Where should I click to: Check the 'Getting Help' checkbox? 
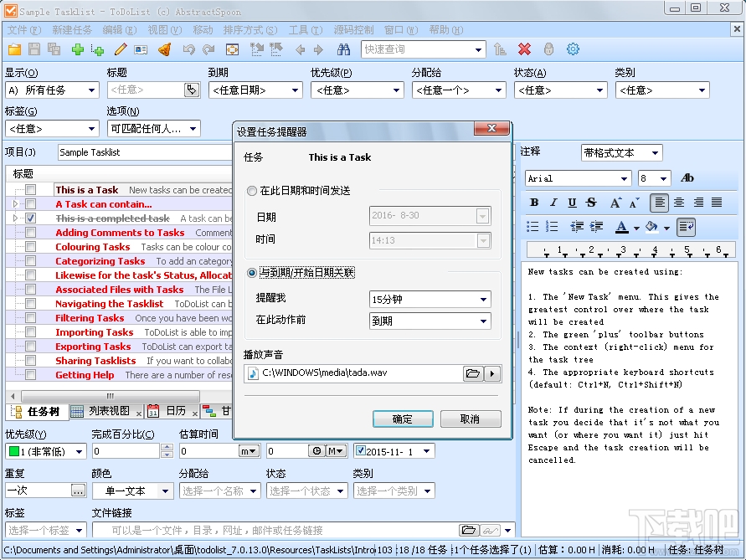[30, 375]
